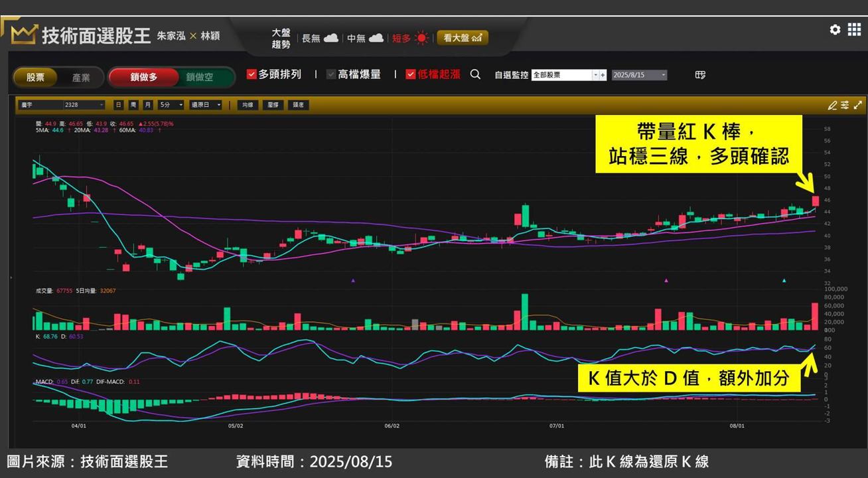Select the 股票 view toggle
The width and height of the screenshot is (868, 478).
[36, 77]
